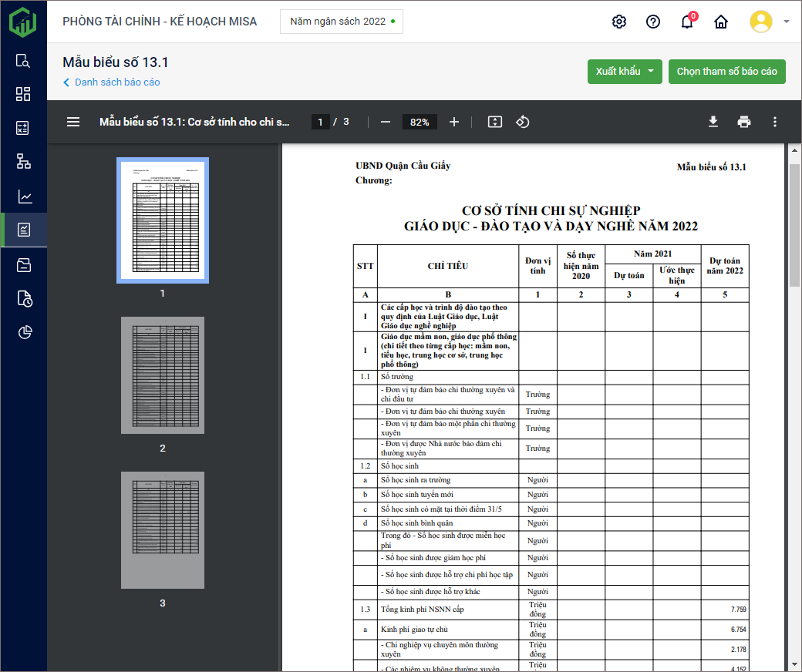This screenshot has height=672, width=802.
Task: Open the settings gear
Action: [619, 22]
